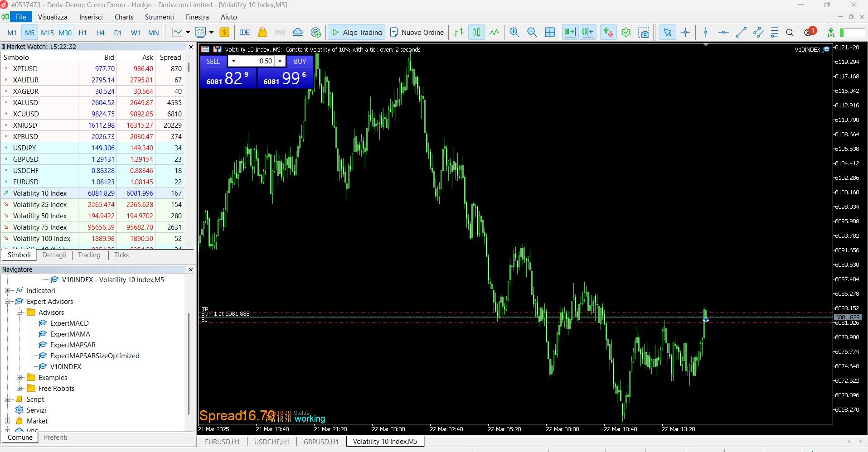Toggle the trade levels arrows icon
Screen dimensions: 868x452
click(x=608, y=33)
